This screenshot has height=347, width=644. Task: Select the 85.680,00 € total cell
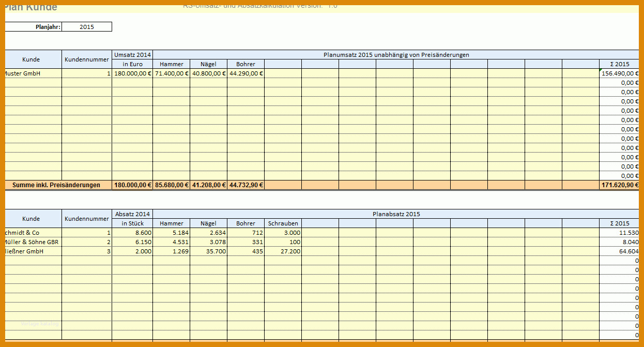pos(172,185)
